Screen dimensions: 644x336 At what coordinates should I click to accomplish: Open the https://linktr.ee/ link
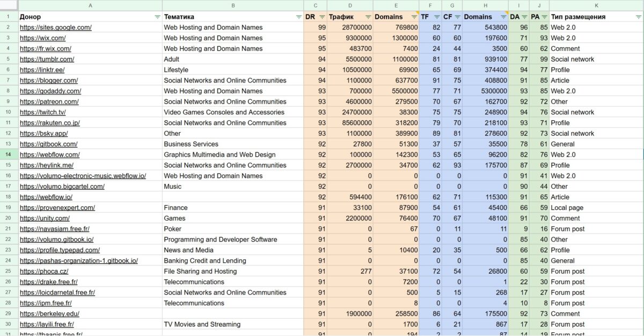42,70
